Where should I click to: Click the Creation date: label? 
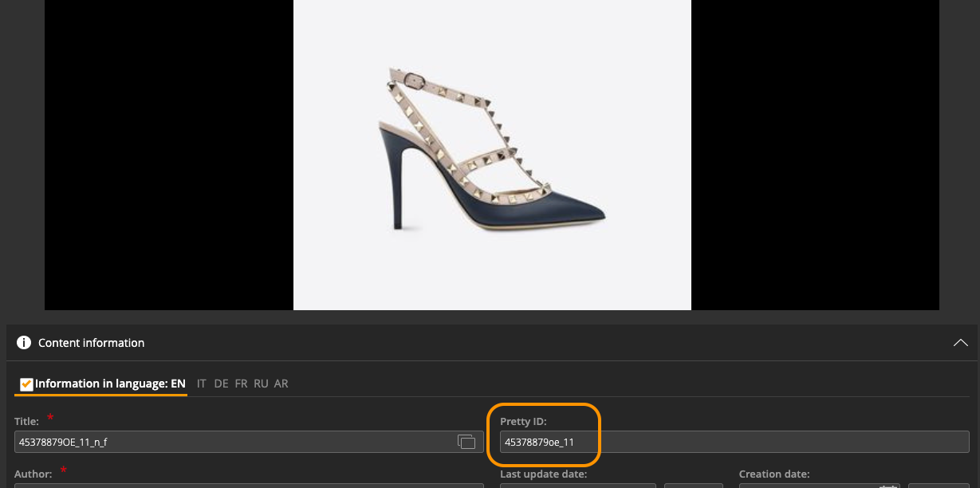[x=774, y=474]
